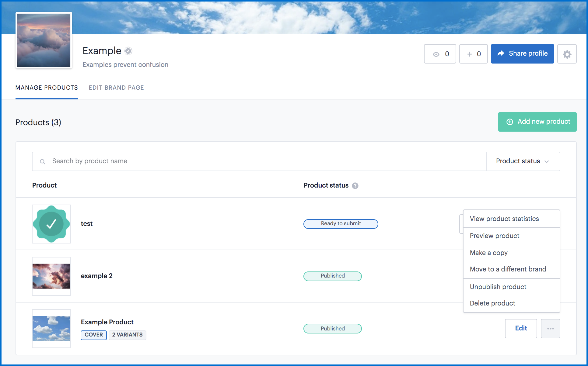The image size is (588, 366).
Task: Click the Published badge for example 2
Action: click(x=333, y=276)
